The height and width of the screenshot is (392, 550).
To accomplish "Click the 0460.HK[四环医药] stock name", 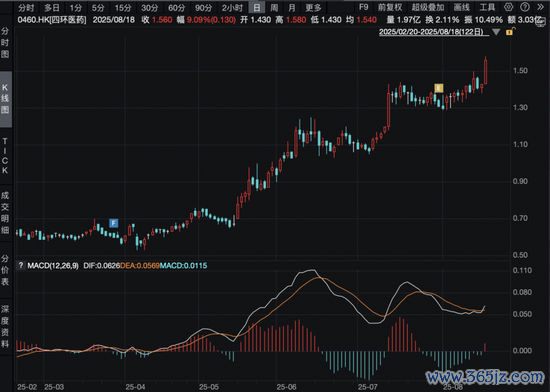I will [x=52, y=20].
